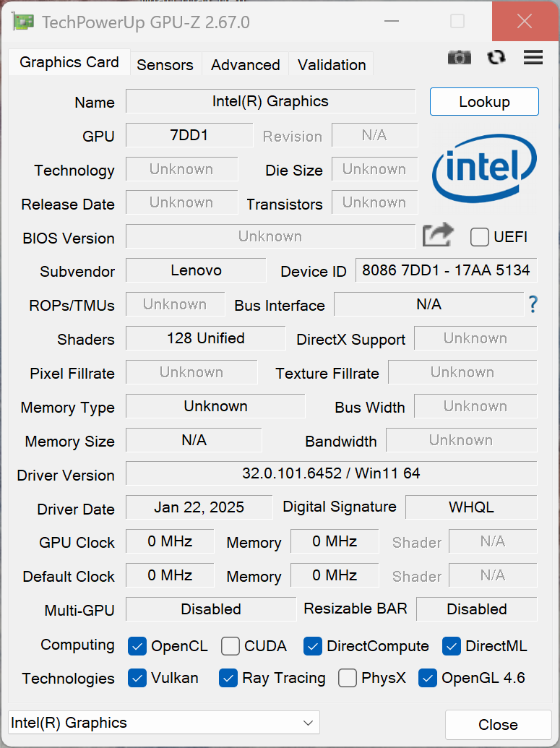Open the hamburger menu icon
Viewport: 560px width, 748px height.
click(533, 58)
